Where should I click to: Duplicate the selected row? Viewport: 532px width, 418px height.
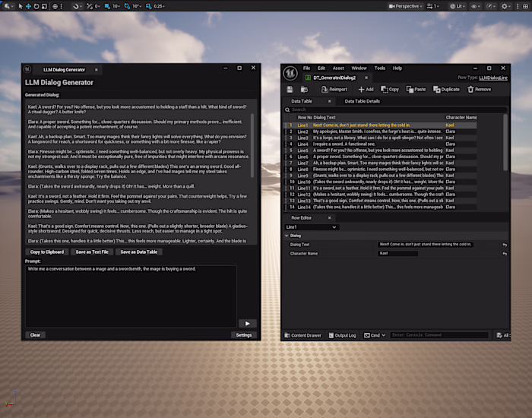click(x=446, y=89)
